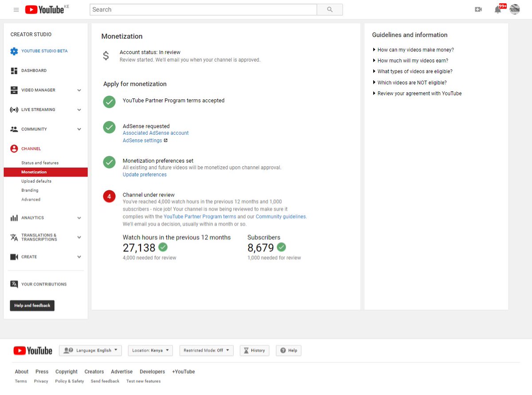Click the Community people icon
Viewport: 532px width, 395px height.
(x=14, y=129)
